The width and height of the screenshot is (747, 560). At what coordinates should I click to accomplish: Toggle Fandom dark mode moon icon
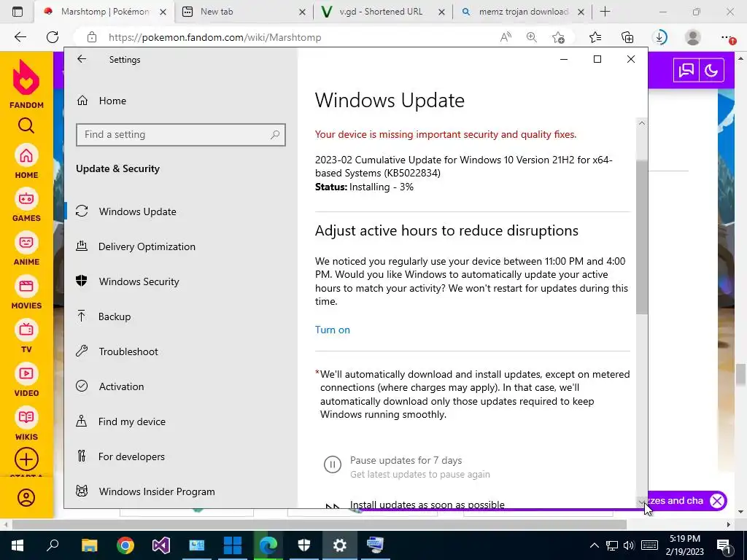coord(711,71)
